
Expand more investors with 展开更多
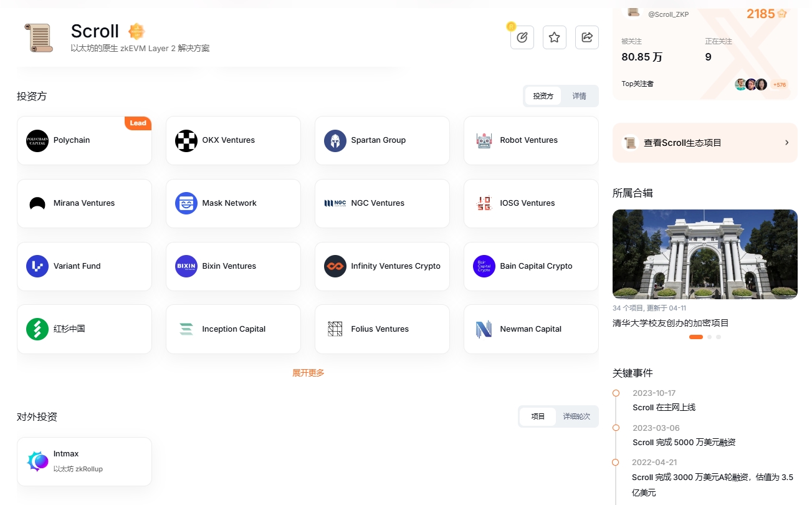[x=308, y=373]
